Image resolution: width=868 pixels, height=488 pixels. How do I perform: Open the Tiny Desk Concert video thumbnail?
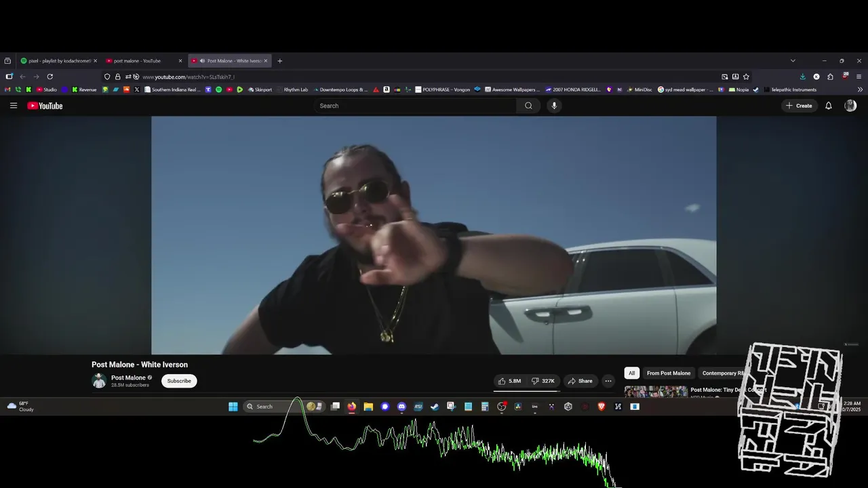coord(656,392)
